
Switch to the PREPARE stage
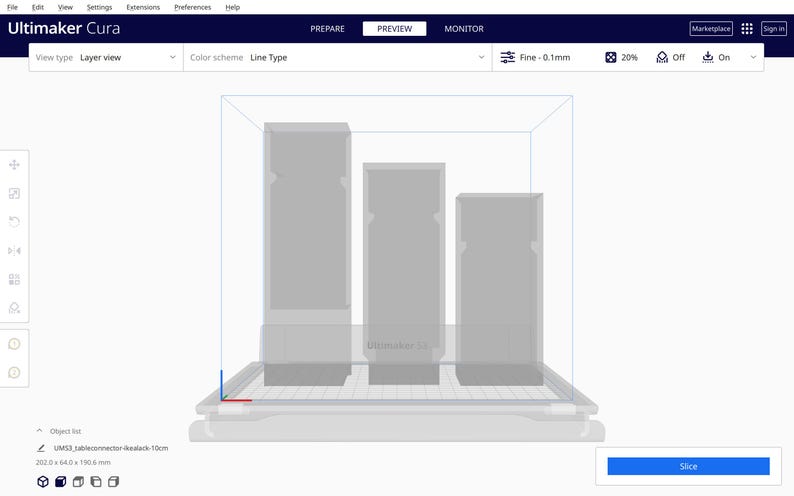[x=327, y=29]
